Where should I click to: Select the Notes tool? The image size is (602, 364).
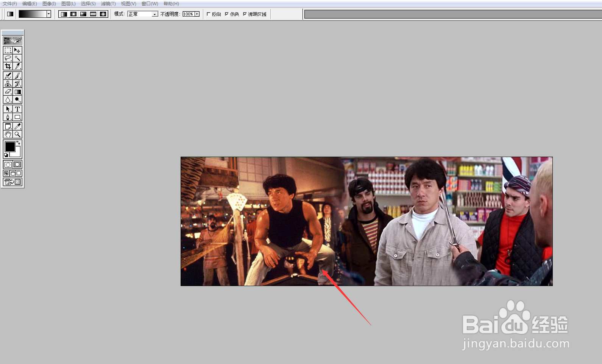[x=8, y=126]
